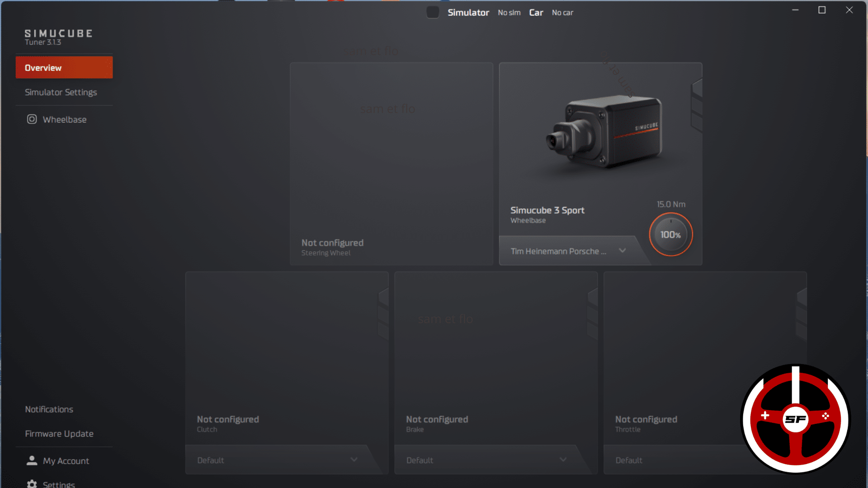The height and width of the screenshot is (488, 868).
Task: Click the Simulator label in header
Action: pyautogui.click(x=468, y=13)
